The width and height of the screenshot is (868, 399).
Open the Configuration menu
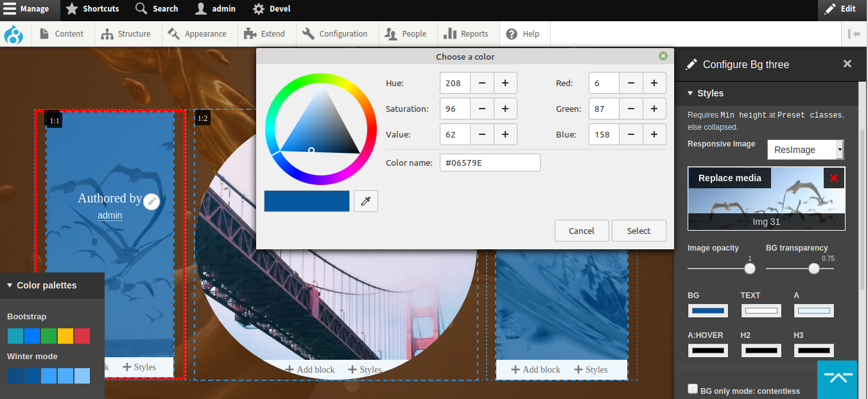coord(335,34)
